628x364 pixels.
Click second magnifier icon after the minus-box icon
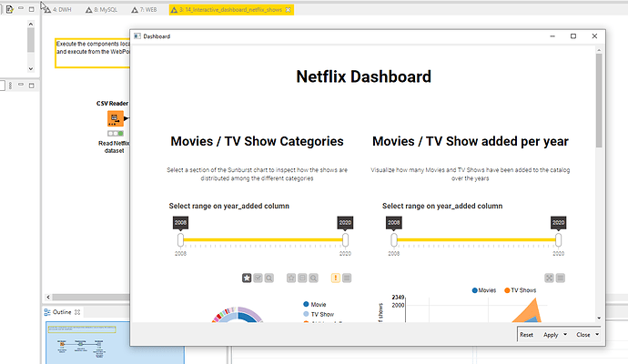pos(314,278)
